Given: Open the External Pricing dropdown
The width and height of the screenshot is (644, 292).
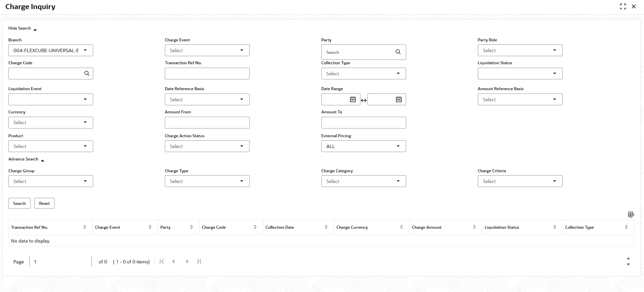Looking at the screenshot, I should click(x=364, y=146).
